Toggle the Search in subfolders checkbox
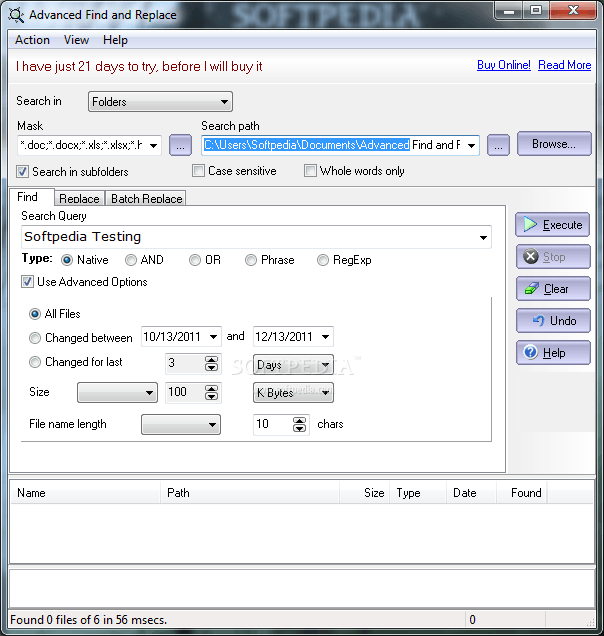604x636 pixels. click(x=24, y=172)
